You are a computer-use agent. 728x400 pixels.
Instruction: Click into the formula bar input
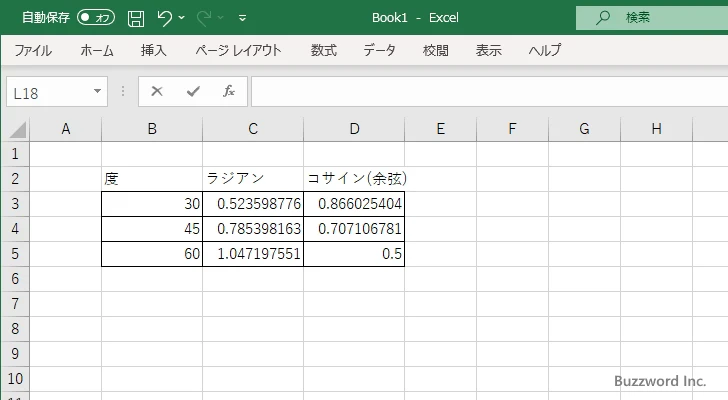pyautogui.click(x=490, y=92)
